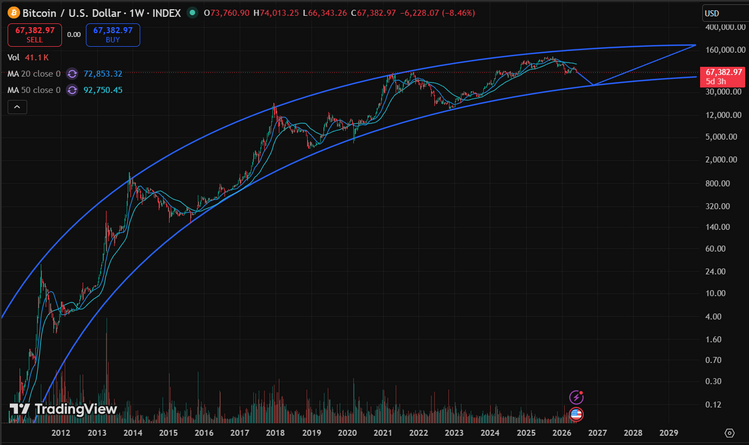Select the MA 20 close indicator label
This screenshot has width=749, height=445.
point(34,74)
